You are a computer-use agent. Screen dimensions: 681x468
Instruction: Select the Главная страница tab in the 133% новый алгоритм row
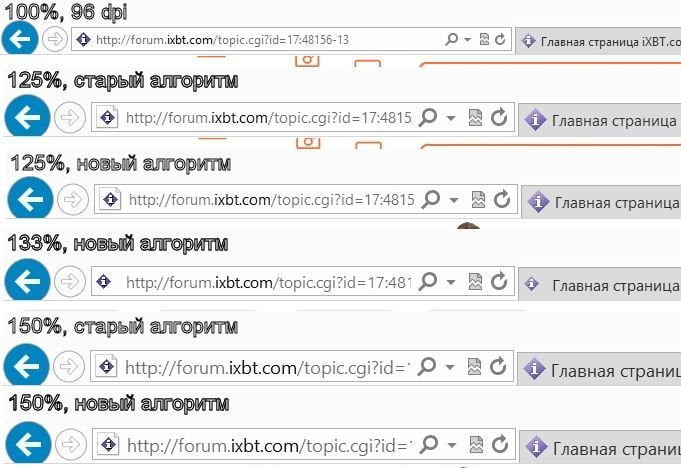coord(601,284)
